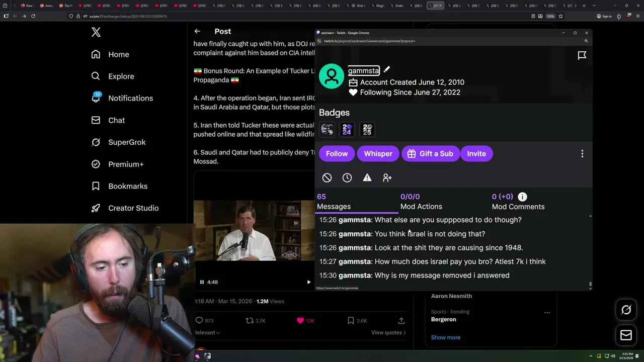The height and width of the screenshot is (362, 644).
Task: Pause the Tucker video
Action: point(202,282)
